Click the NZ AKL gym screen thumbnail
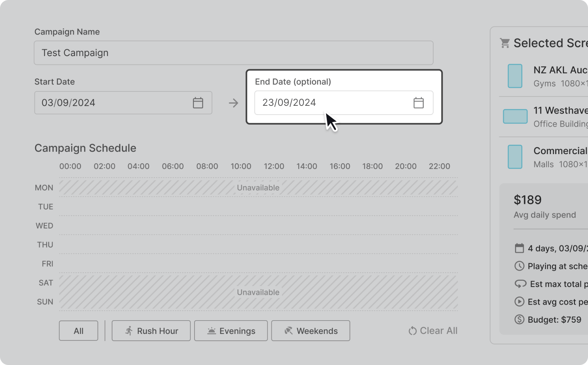Image resolution: width=588 pixels, height=365 pixels. pos(515,76)
